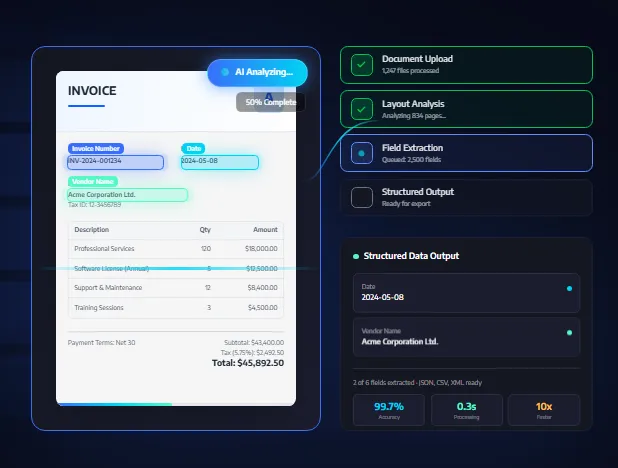Viewport: 618px width, 468px height.
Task: Select the Software License (Annual) row
Action: click(176, 268)
